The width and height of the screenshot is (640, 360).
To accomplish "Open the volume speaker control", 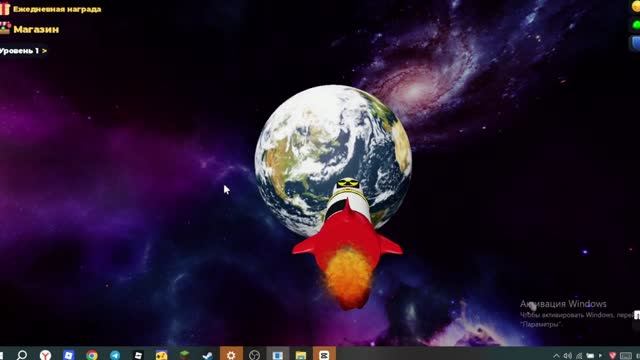I will point(568,356).
